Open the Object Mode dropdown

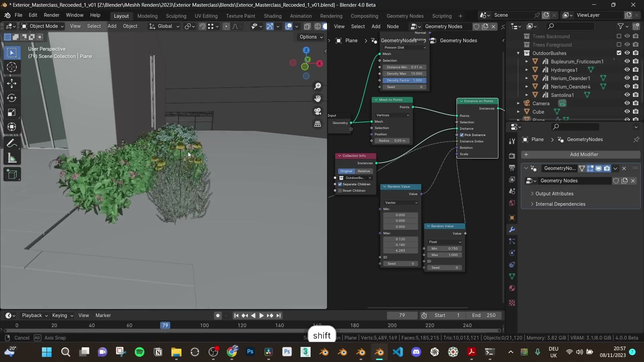tap(42, 26)
